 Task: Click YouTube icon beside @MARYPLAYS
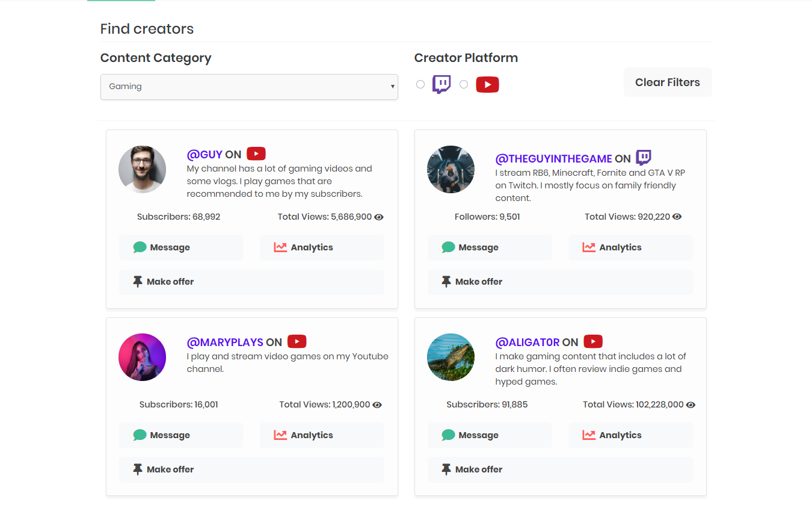[297, 342]
